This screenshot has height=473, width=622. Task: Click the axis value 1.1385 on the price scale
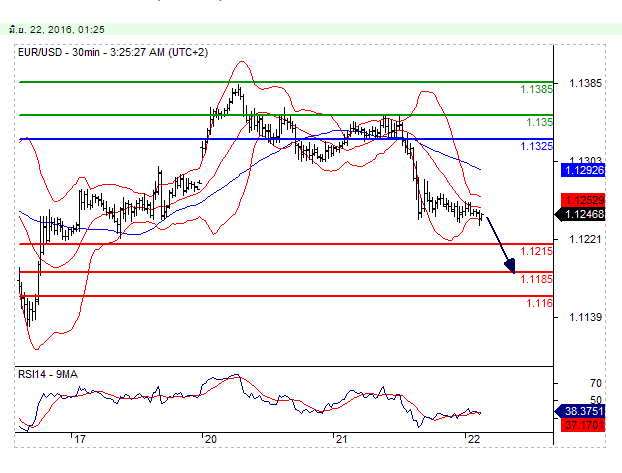(x=586, y=83)
